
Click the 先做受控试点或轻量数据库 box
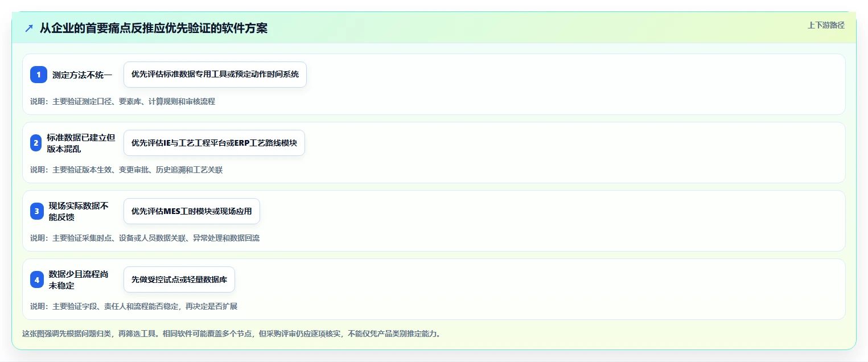(179, 279)
